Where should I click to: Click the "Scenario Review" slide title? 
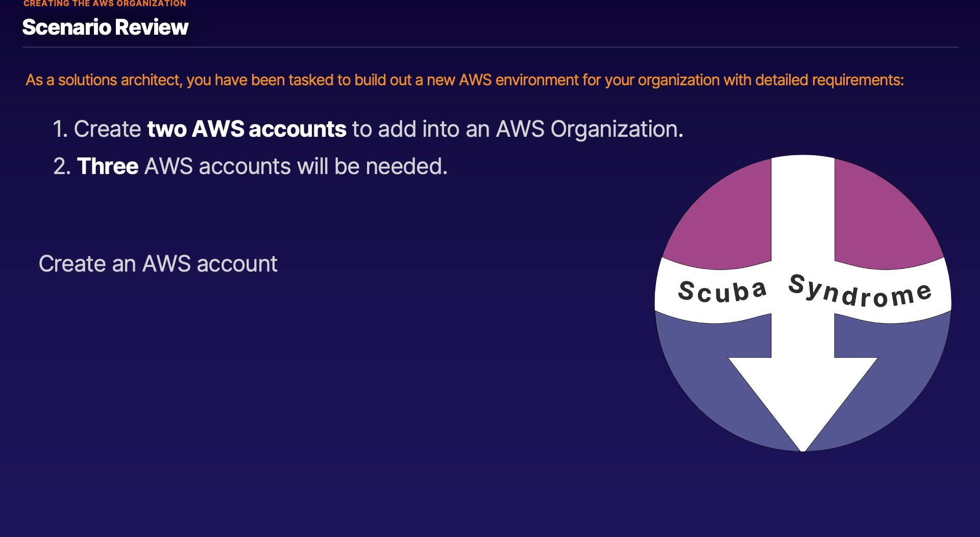coord(105,27)
